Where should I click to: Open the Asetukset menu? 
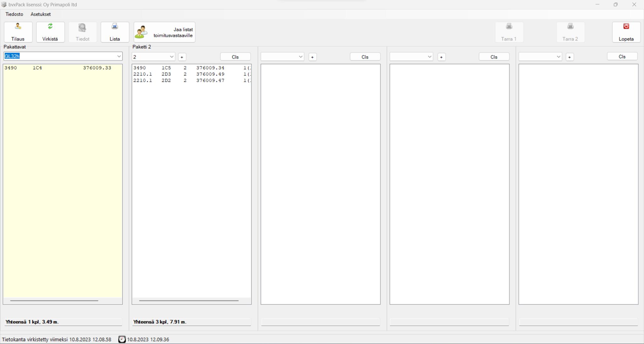[41, 14]
